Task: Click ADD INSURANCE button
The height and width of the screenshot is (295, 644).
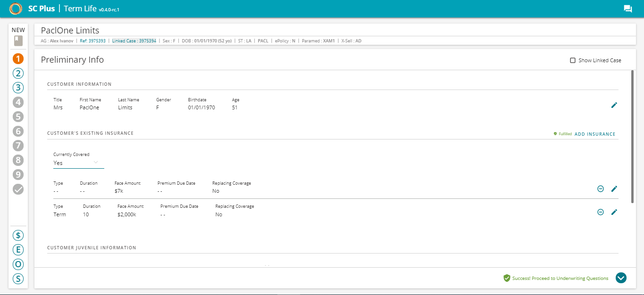Action: [x=595, y=134]
